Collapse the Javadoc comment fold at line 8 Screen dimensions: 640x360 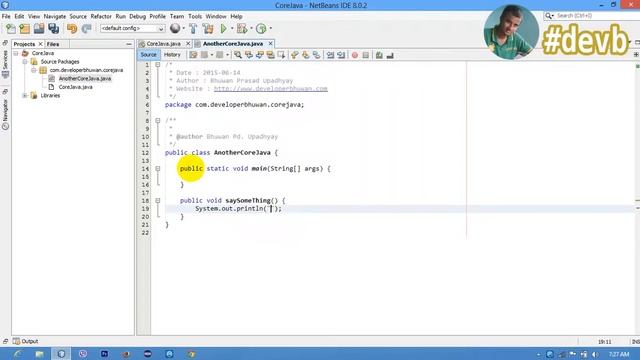tap(158, 120)
